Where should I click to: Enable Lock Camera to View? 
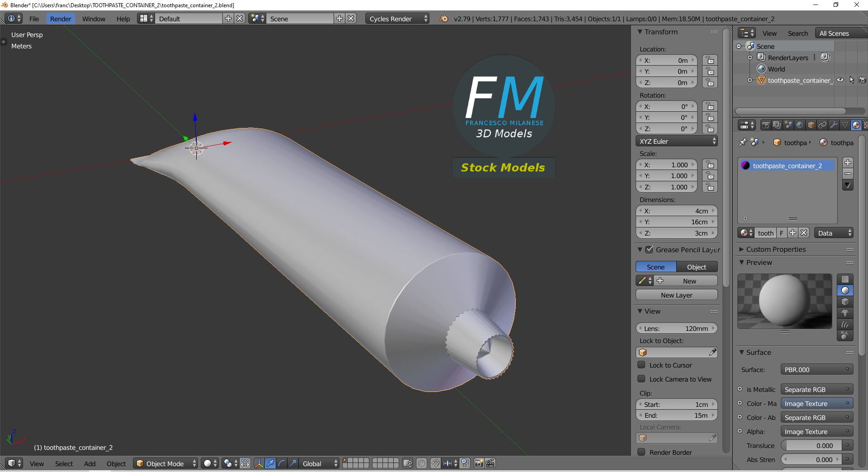(642, 379)
